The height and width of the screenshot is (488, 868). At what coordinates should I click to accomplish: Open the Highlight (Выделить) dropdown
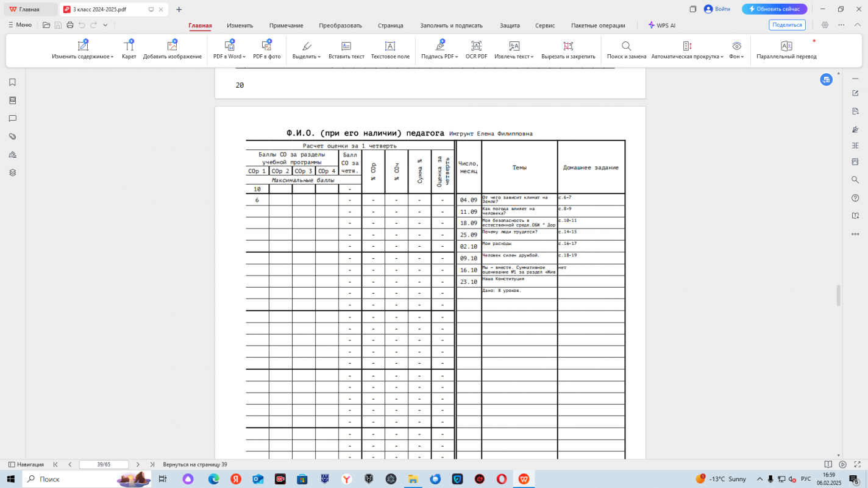(x=307, y=57)
